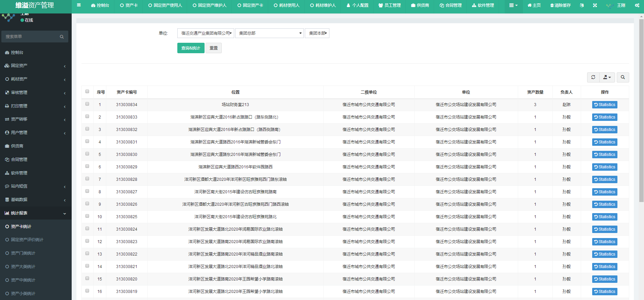Expand the 固定资产 sidebar menu
The image size is (644, 300).
pos(35,66)
